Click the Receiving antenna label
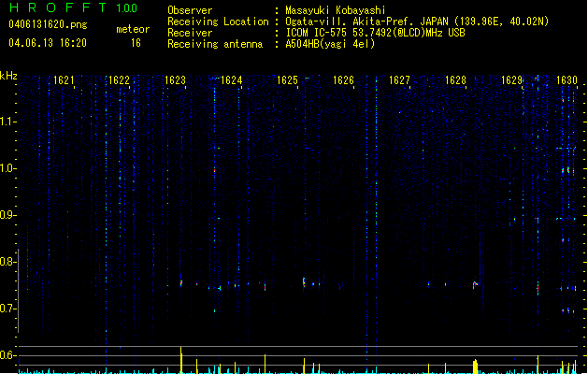This screenshot has width=588, height=374. (215, 44)
